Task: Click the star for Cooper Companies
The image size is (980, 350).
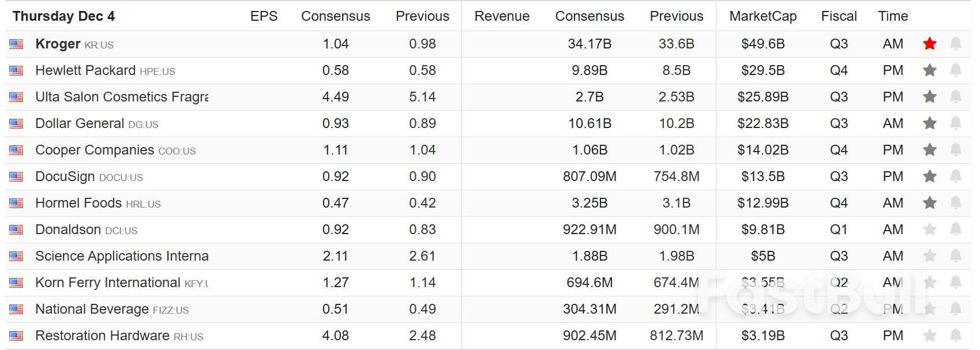Action: [x=929, y=150]
